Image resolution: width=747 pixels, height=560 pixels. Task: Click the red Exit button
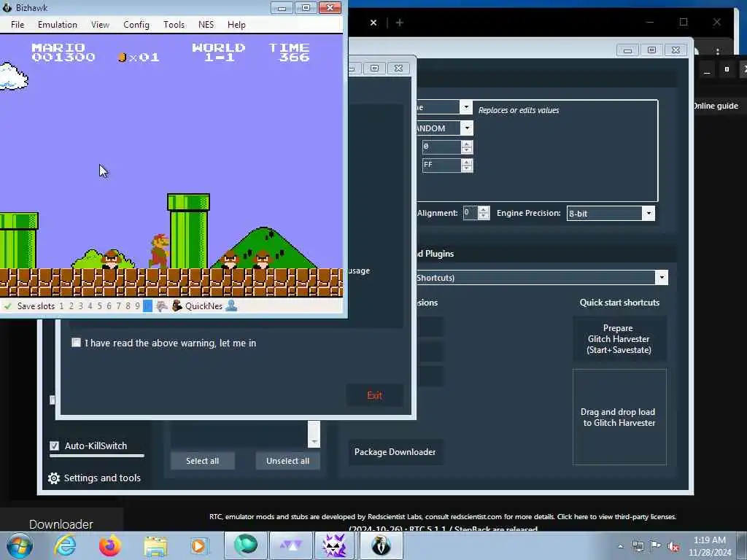(374, 395)
